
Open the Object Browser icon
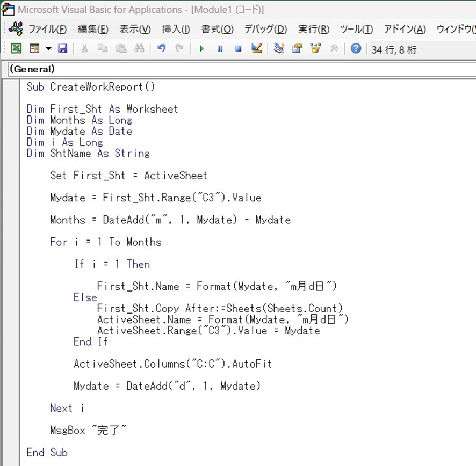(x=315, y=49)
